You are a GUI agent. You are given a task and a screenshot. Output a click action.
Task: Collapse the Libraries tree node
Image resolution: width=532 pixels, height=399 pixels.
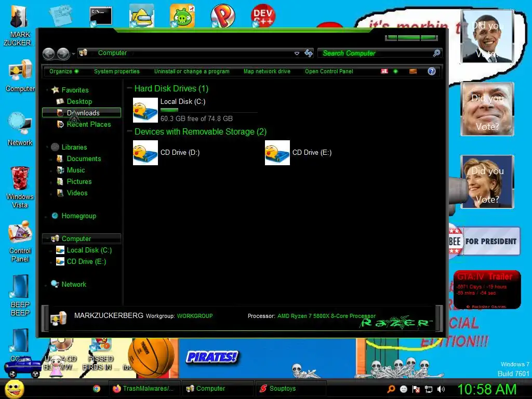point(47,147)
